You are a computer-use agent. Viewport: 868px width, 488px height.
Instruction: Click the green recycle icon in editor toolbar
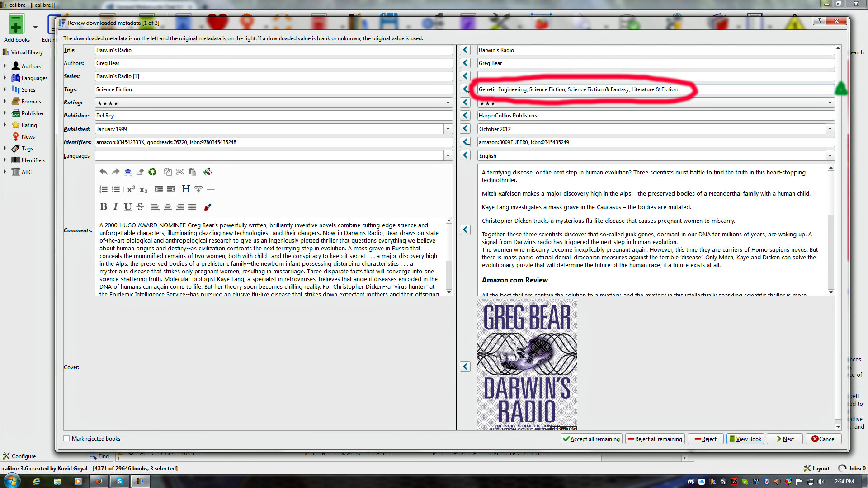coord(152,172)
